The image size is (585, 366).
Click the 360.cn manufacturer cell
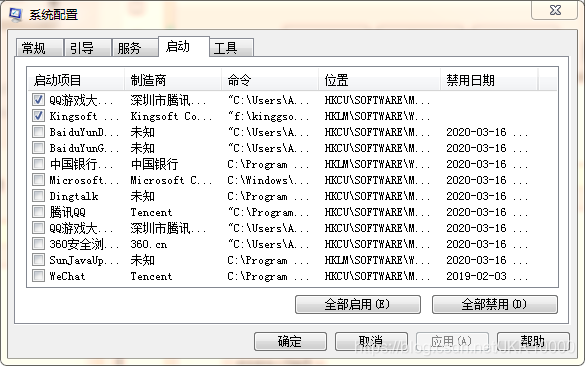[x=148, y=244]
